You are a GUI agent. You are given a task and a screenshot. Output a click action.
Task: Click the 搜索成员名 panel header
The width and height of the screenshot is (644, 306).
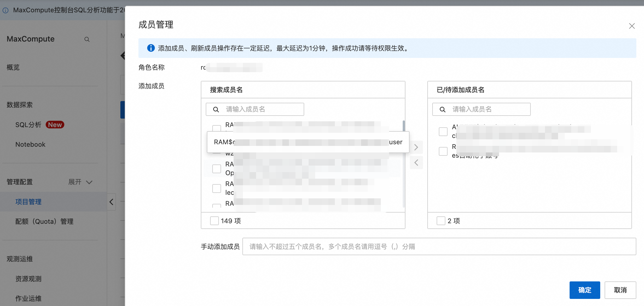point(226,90)
